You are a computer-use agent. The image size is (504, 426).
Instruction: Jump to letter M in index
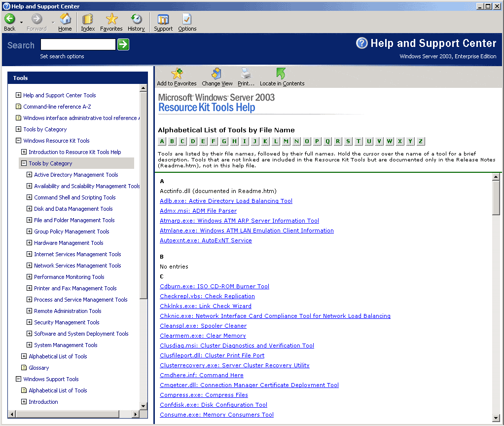coord(286,141)
